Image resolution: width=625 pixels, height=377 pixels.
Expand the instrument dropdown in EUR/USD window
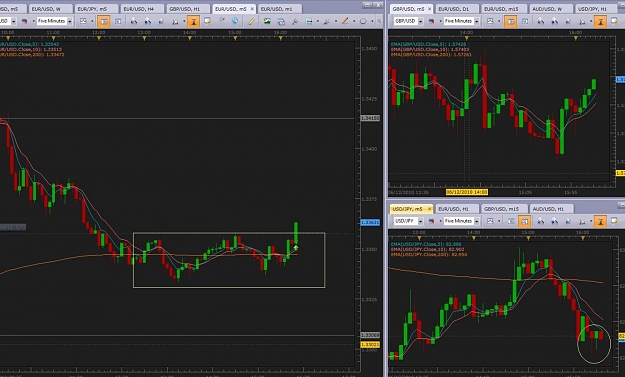click(14, 21)
